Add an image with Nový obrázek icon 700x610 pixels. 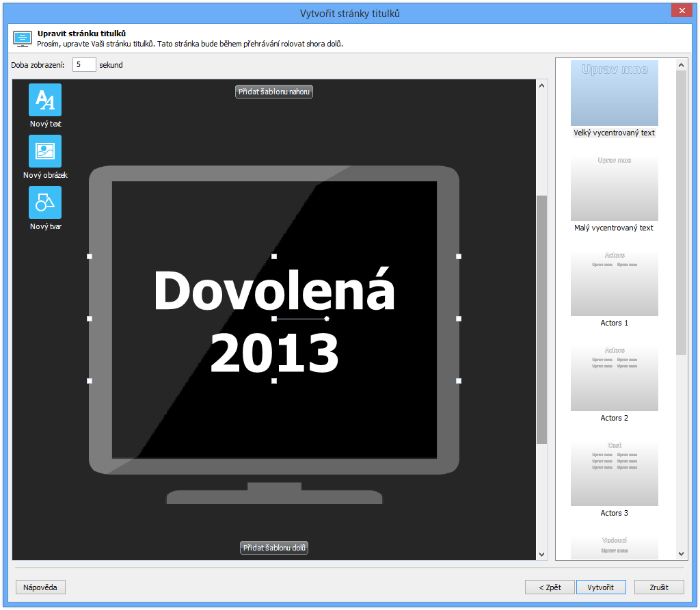click(45, 151)
